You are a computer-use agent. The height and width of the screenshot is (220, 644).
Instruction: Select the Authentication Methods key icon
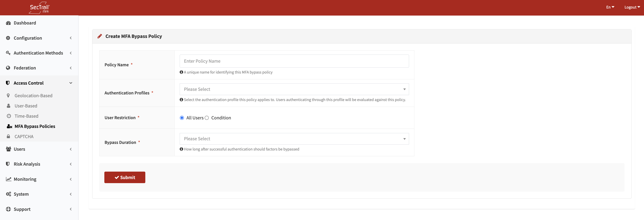[8, 53]
